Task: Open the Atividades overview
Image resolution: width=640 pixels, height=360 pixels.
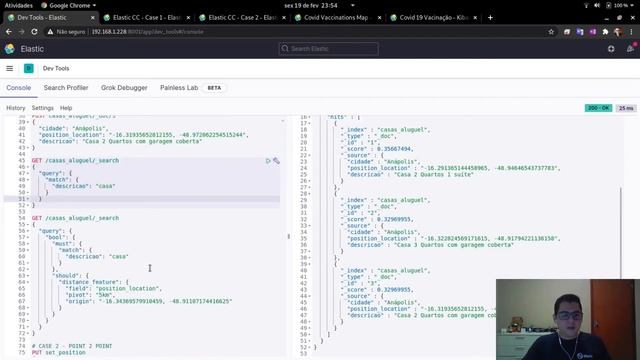Action: 19,5
